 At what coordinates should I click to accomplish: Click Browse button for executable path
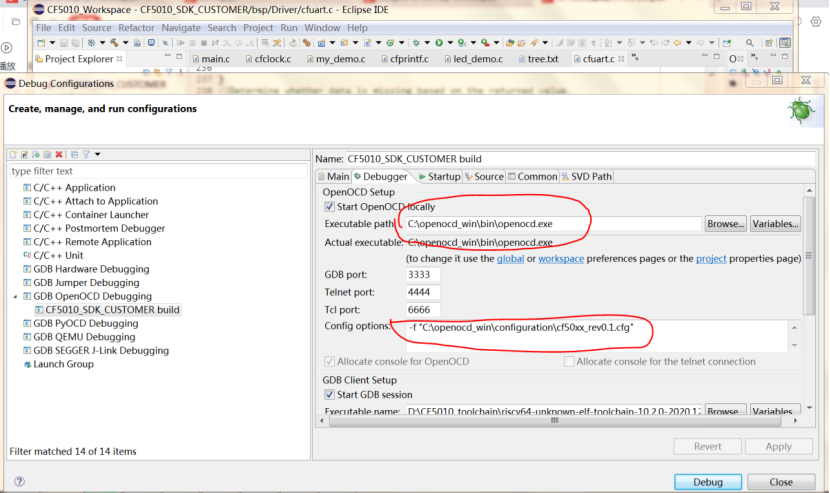(725, 224)
